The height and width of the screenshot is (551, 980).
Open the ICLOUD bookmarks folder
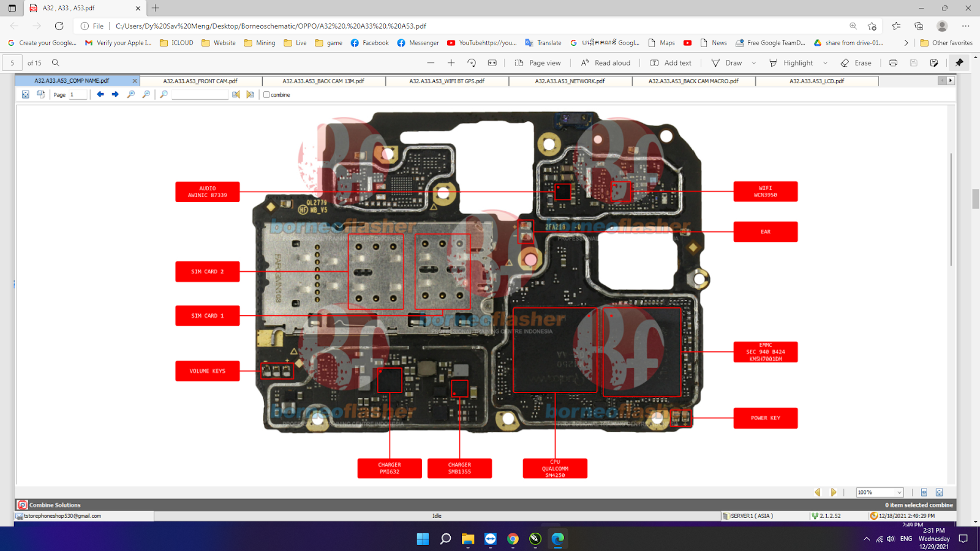pos(176,43)
